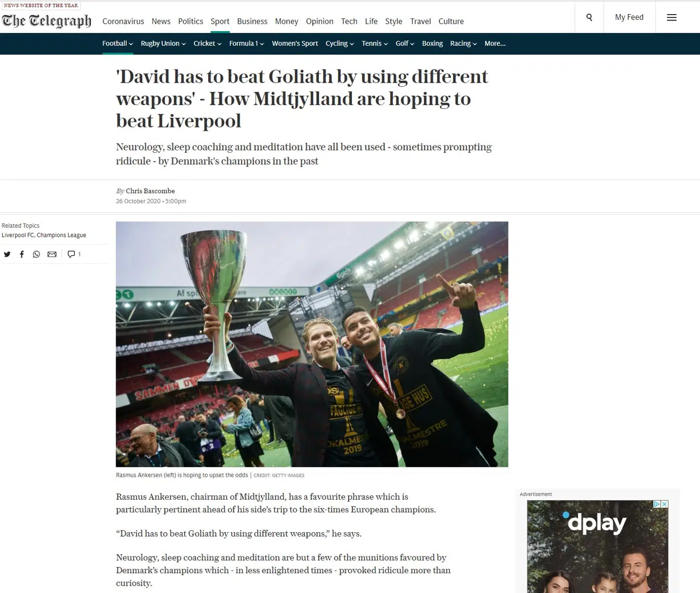Open the My Feed button

point(629,18)
